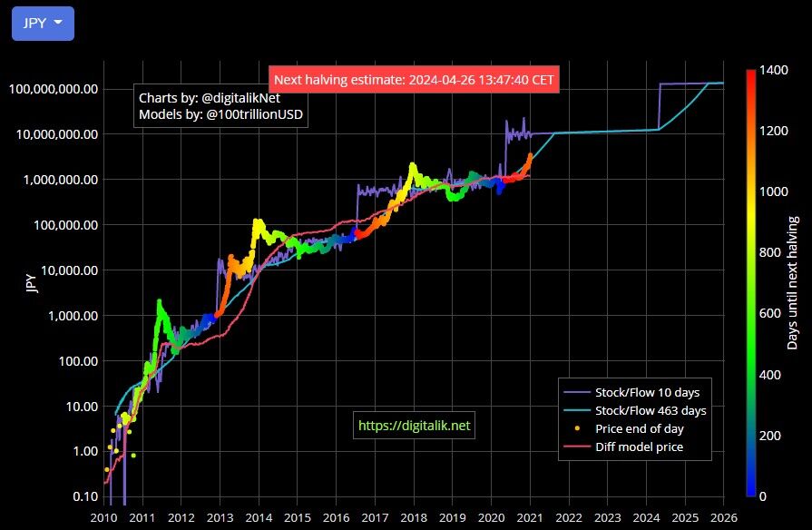
Task: Click the 100,000.00 y-axis label
Action: tap(65, 225)
